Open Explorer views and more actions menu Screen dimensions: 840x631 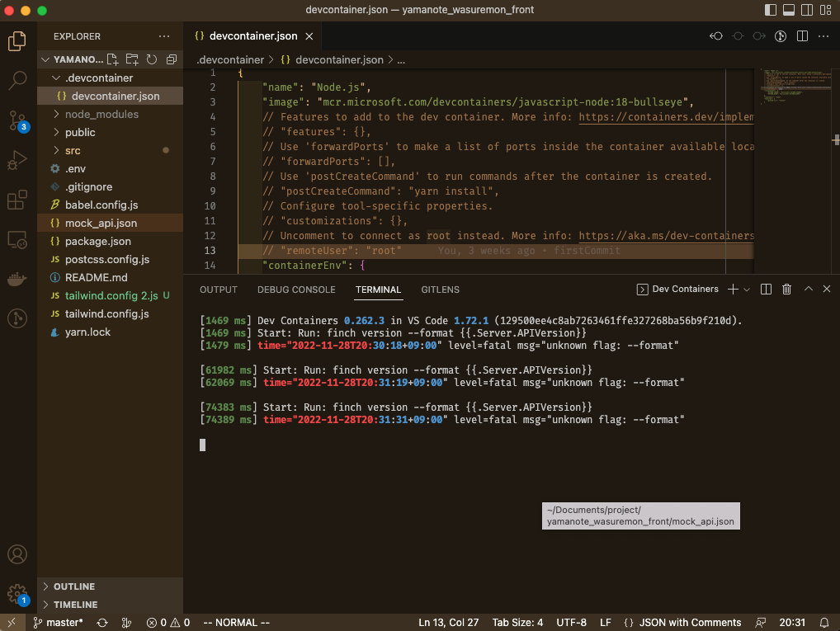[x=164, y=36]
